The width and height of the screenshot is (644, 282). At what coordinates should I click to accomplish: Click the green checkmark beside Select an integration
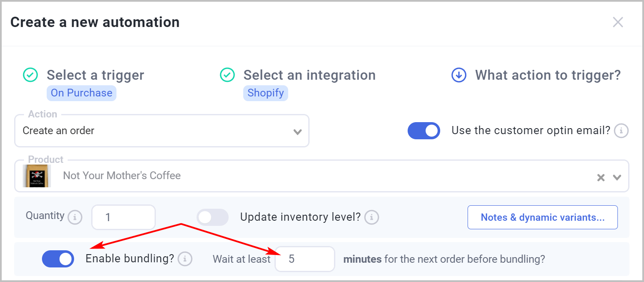pyautogui.click(x=227, y=75)
